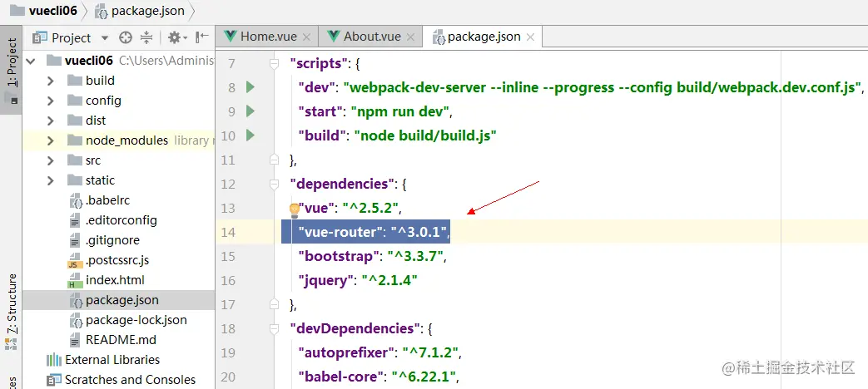
Task: Select the index.html file
Action: pos(115,279)
